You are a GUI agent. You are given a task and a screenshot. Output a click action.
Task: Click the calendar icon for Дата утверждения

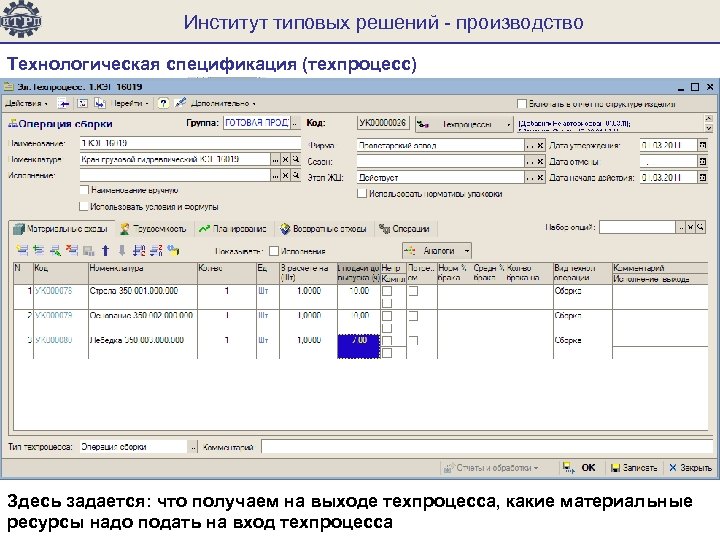tap(703, 145)
